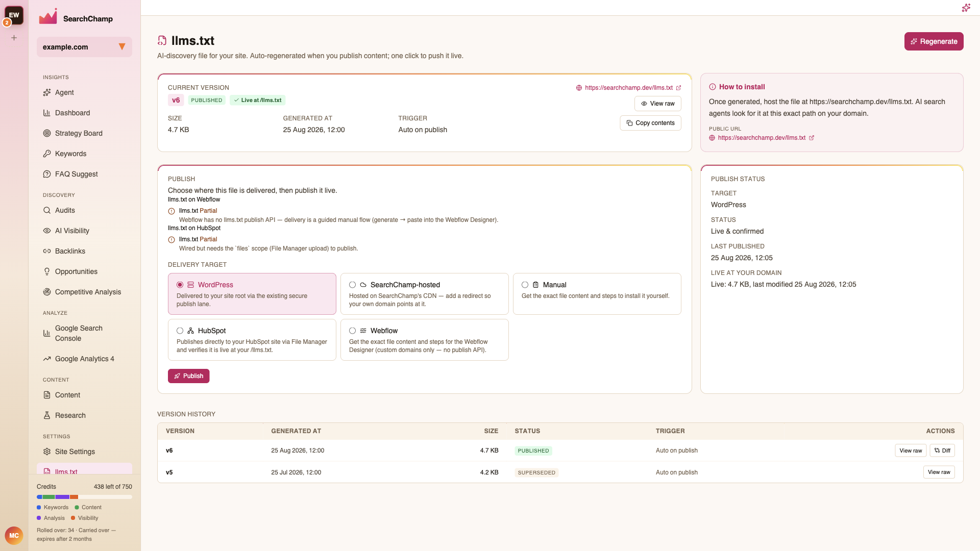The width and height of the screenshot is (980, 551).
Task: Click the blue Keywords legend dot
Action: tap(39, 507)
